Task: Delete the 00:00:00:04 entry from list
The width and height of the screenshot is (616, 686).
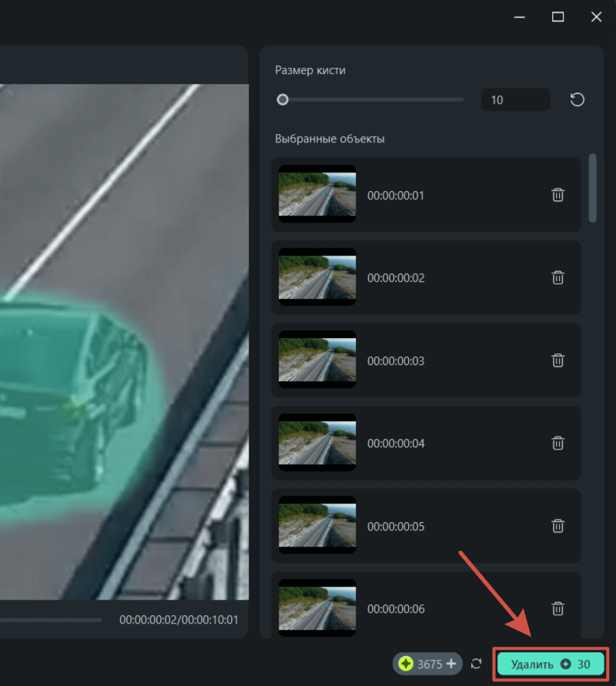Action: coord(558,443)
